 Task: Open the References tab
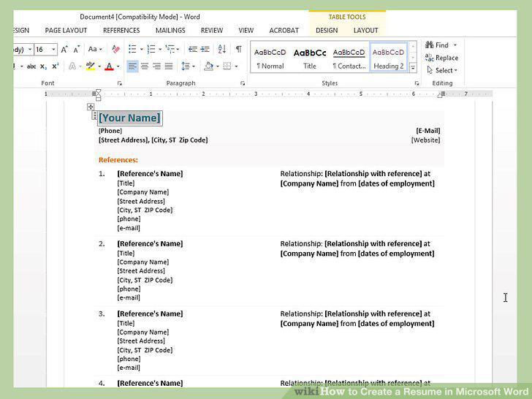point(121,30)
